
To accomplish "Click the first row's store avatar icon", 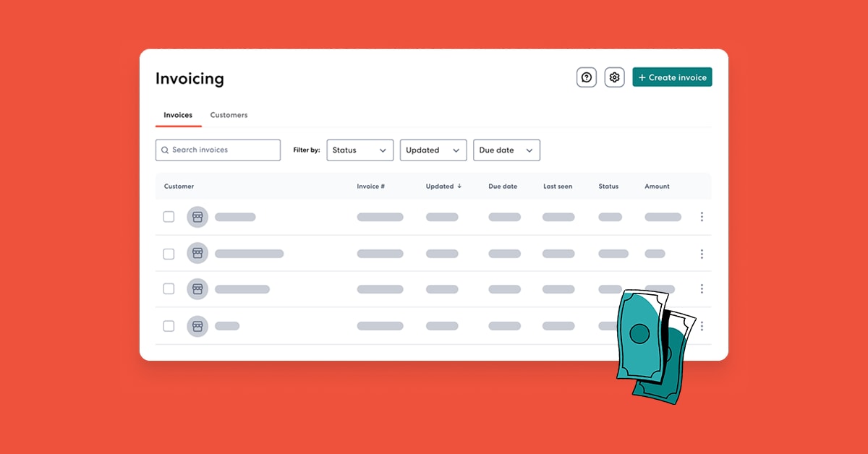I will point(197,217).
